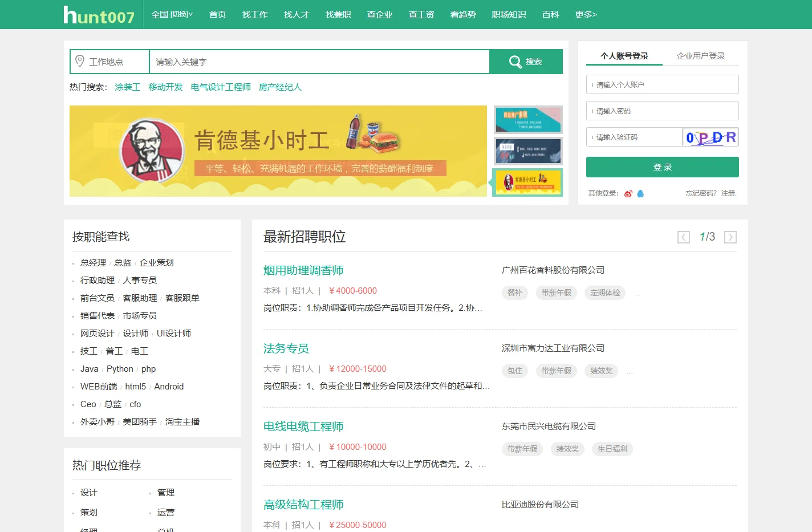Viewport: 812px width, 532px height.
Task: Open the 职场知识 nav item
Action: (x=509, y=14)
